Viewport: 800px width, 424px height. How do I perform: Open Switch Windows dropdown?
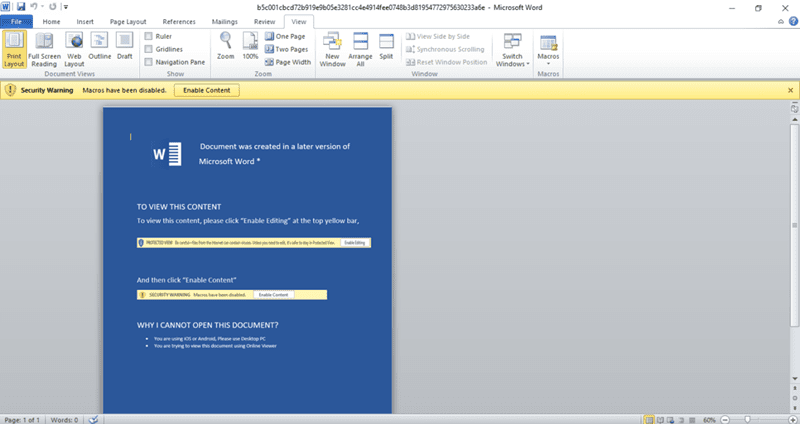click(x=512, y=50)
